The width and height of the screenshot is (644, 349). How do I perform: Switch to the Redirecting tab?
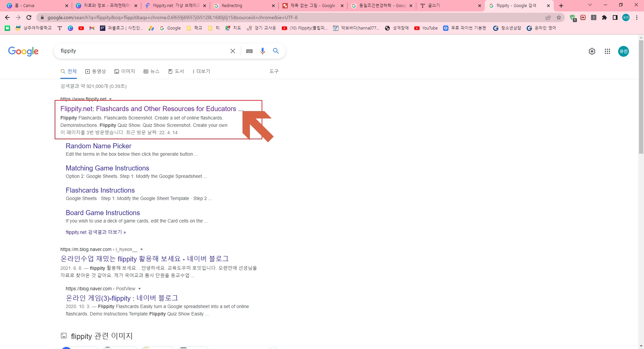(245, 6)
